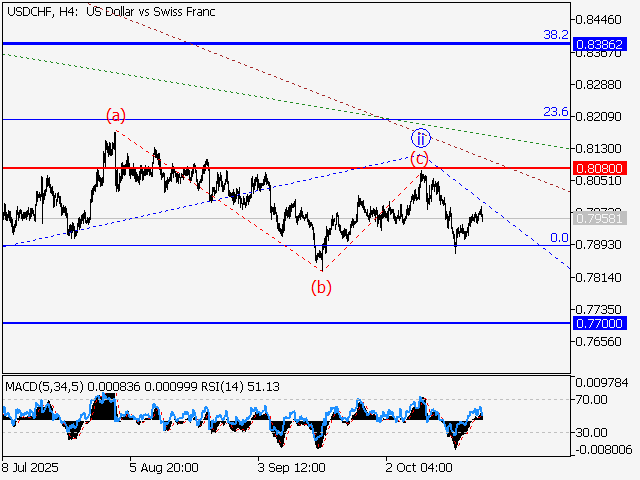Viewport: 640px width, 480px height.
Task: Click the 30.00 RSI level label
Action: pyautogui.click(x=592, y=432)
